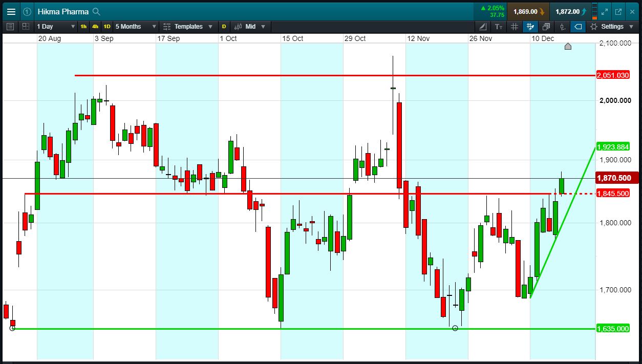Click the 2.05% change indicator

(493, 8)
